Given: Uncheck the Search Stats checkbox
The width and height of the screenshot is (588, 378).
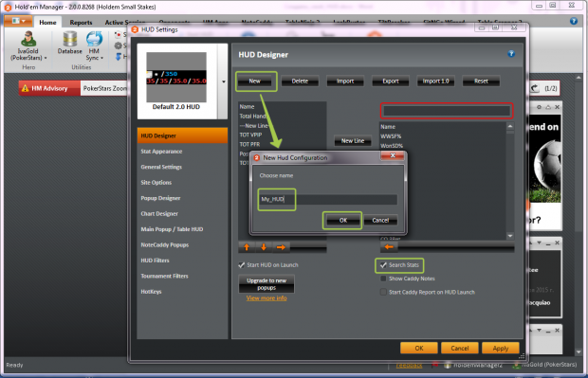Looking at the screenshot, I should (x=383, y=265).
